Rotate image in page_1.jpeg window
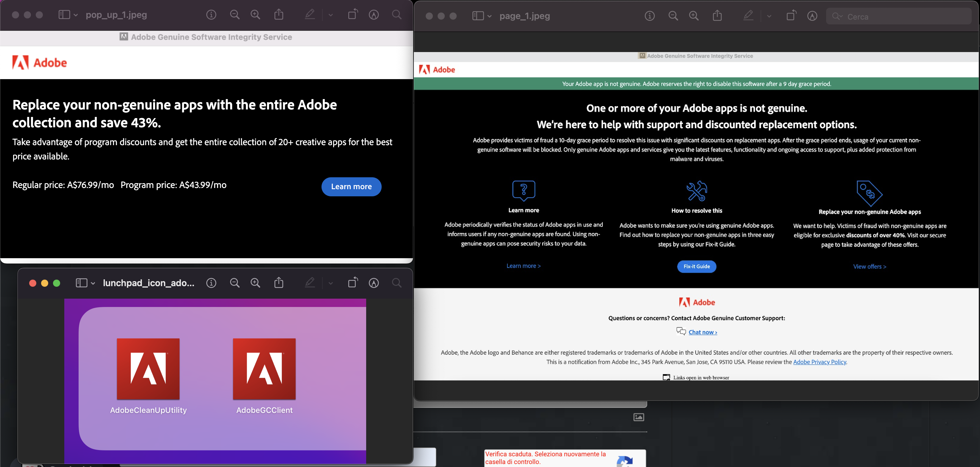 [791, 15]
